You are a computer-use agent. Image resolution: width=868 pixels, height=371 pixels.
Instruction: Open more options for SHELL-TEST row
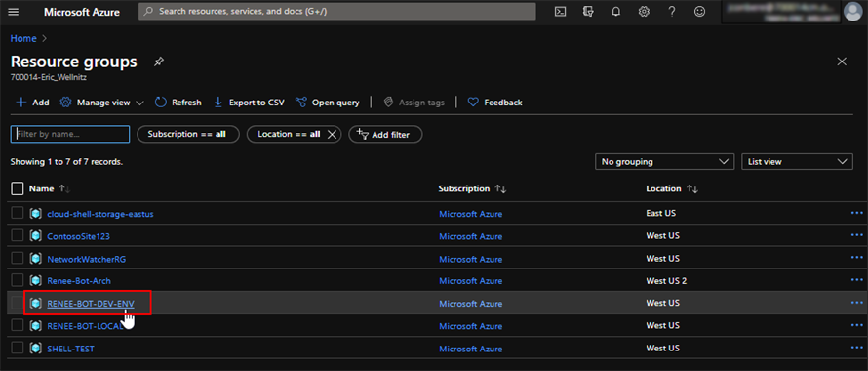pyautogui.click(x=856, y=348)
